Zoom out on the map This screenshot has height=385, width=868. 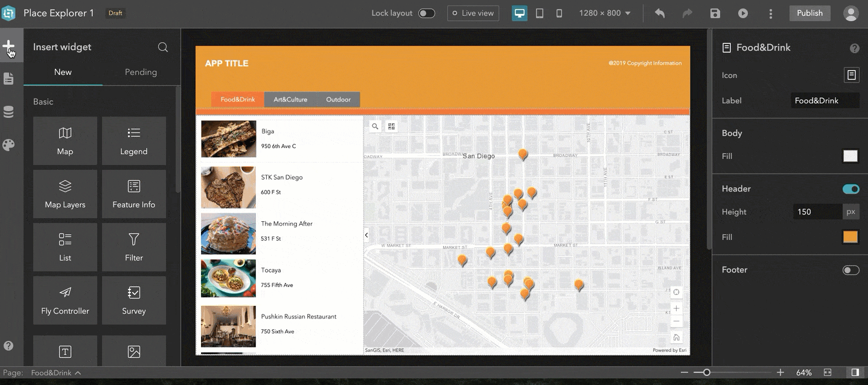tap(677, 322)
